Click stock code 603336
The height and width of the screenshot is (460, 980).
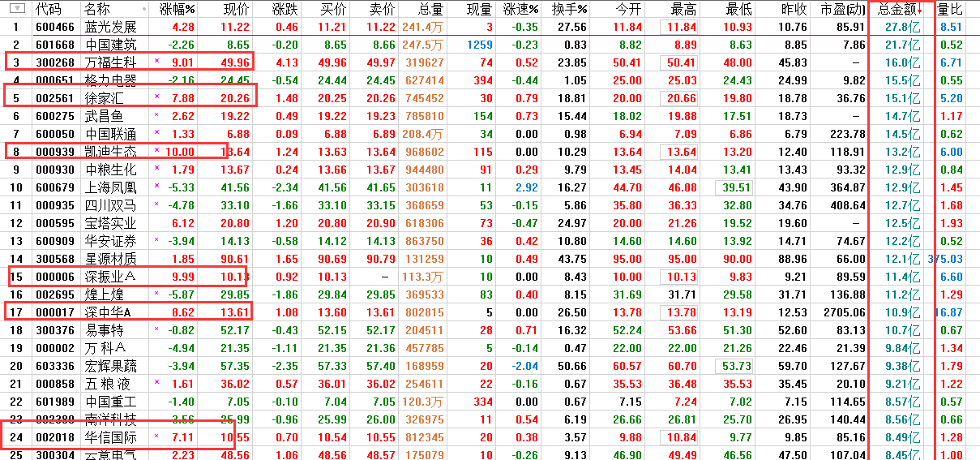[54, 366]
